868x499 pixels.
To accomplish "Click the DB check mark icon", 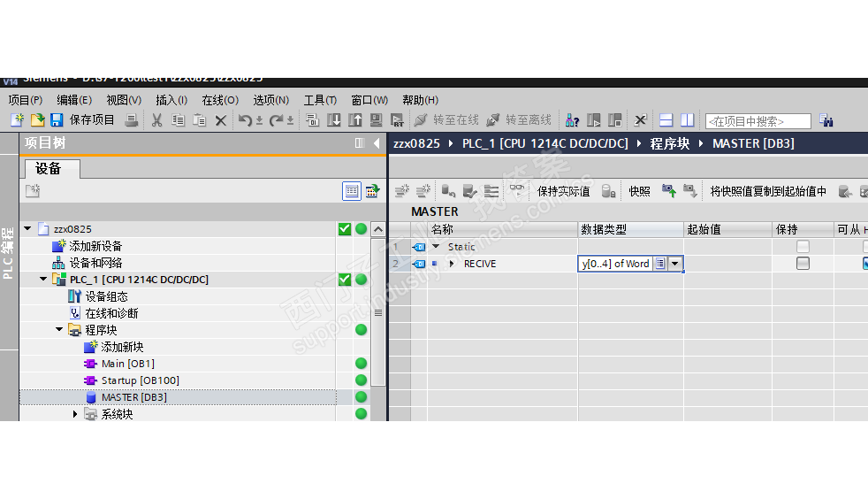I will coord(469,191).
